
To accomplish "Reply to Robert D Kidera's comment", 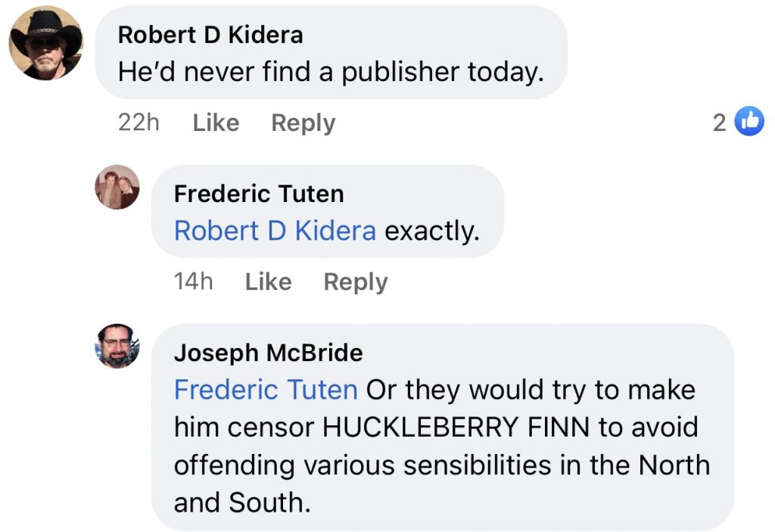I will point(303,123).
